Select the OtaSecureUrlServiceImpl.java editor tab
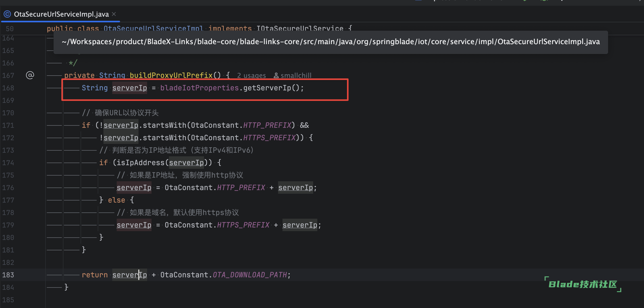Image resolution: width=644 pixels, height=308 pixels. (61, 14)
